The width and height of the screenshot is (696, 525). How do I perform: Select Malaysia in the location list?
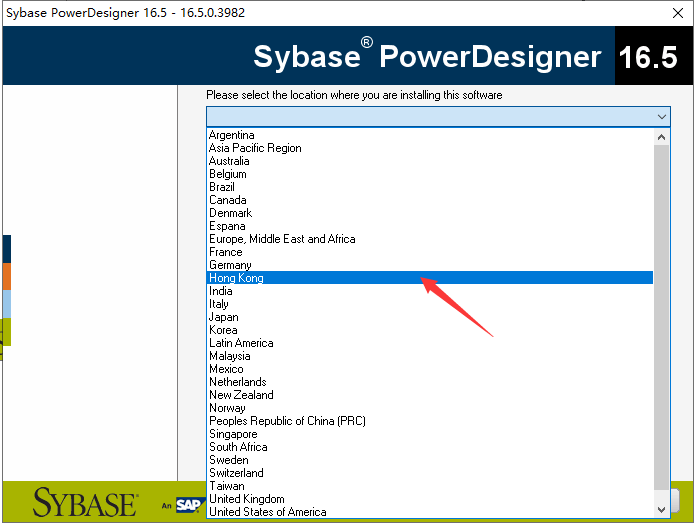pos(430,356)
